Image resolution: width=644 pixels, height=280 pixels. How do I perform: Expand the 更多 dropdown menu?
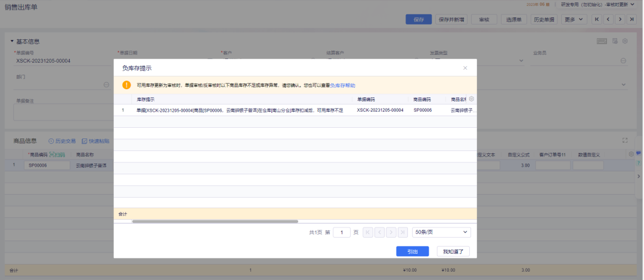point(574,19)
